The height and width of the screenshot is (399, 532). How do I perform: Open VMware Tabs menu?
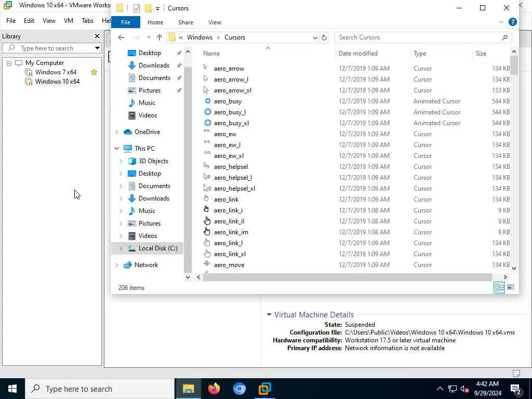pos(87,21)
